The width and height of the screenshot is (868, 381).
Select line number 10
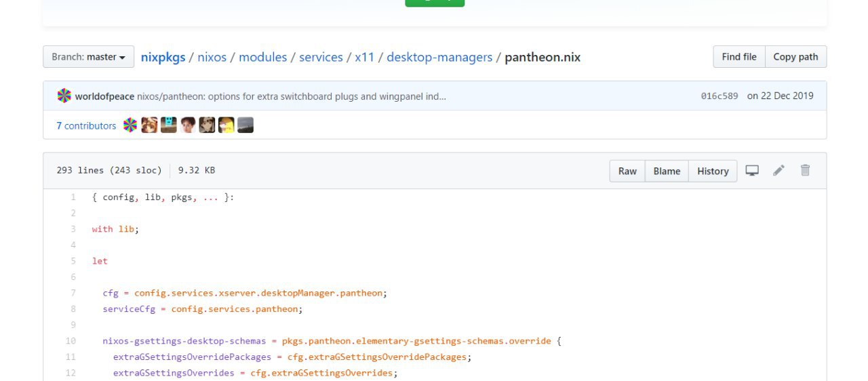71,340
